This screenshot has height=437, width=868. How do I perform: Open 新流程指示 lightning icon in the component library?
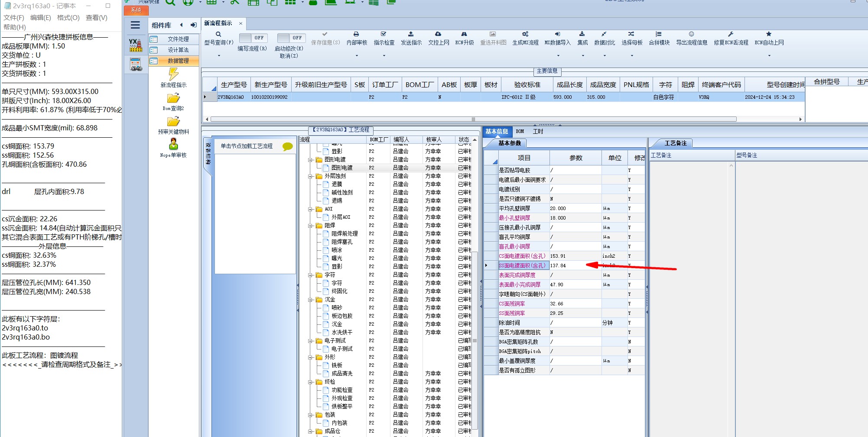[173, 74]
